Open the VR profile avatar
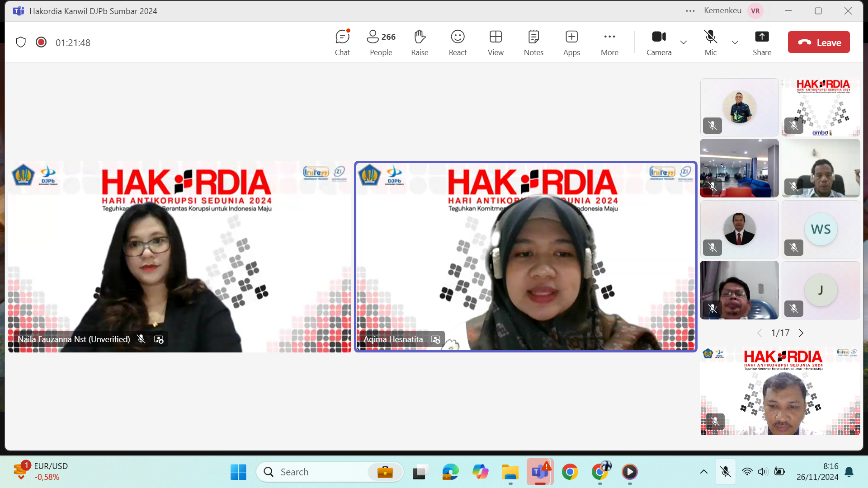The image size is (868, 488). point(755,11)
